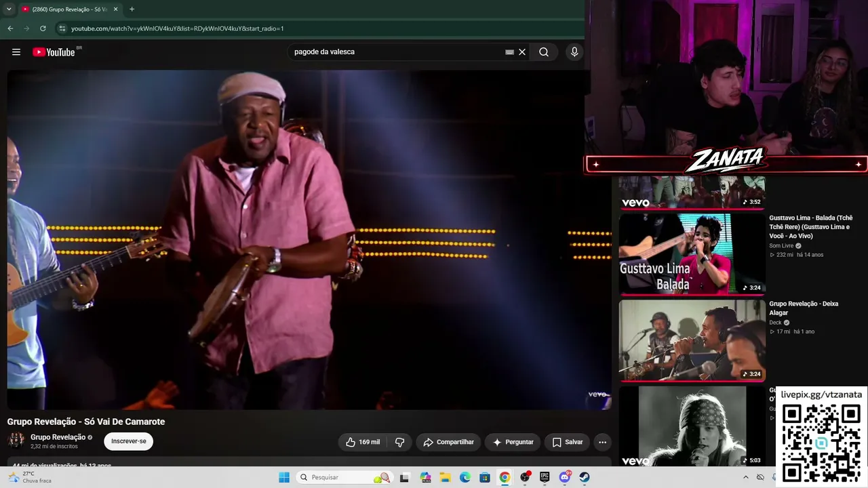Subscribe with the Inscrever-se button
Image resolution: width=868 pixels, height=488 pixels.
[129, 441]
